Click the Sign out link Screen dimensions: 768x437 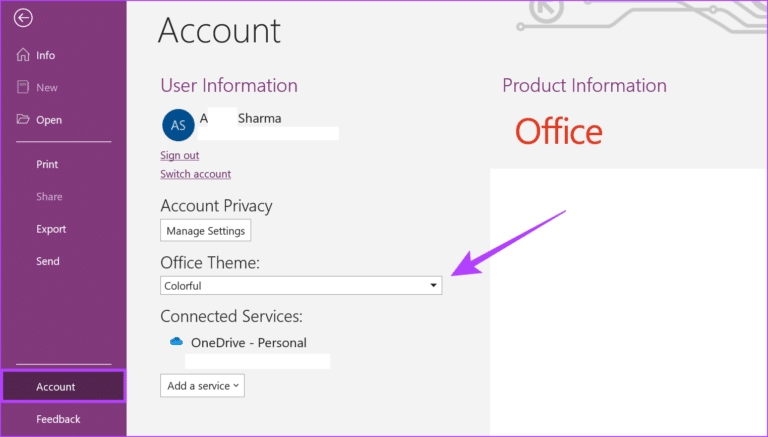[180, 155]
